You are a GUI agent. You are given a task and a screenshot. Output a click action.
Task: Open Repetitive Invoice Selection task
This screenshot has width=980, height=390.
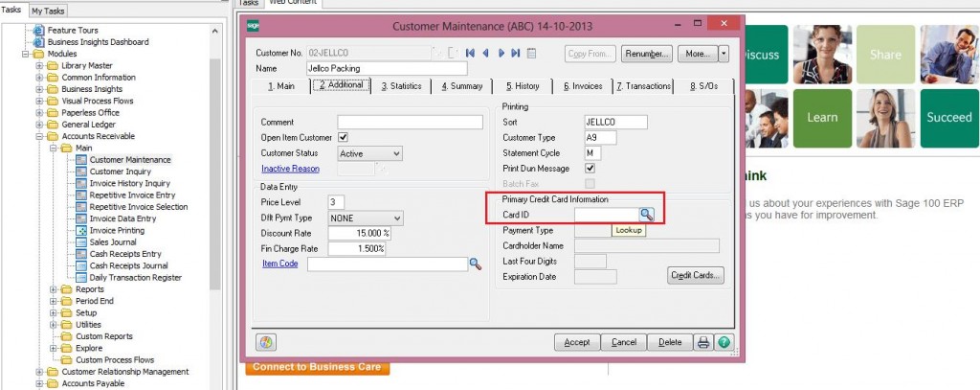pyautogui.click(x=138, y=207)
